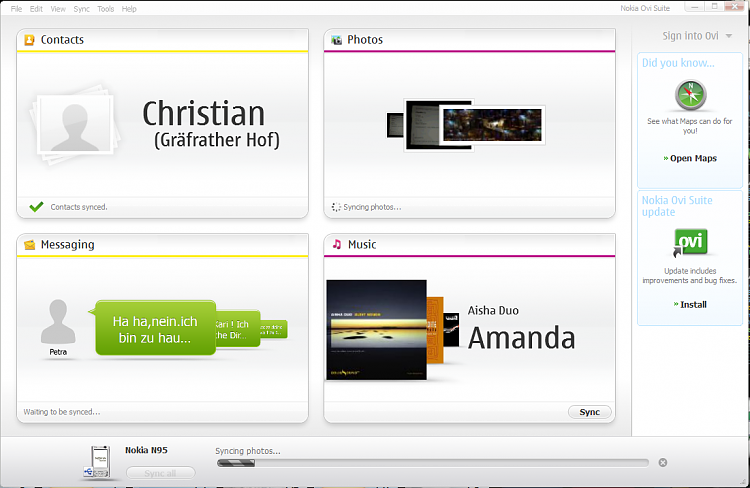750x488 pixels.
Task: Click the orange album cover behind Aisha Duo
Action: pos(435,330)
